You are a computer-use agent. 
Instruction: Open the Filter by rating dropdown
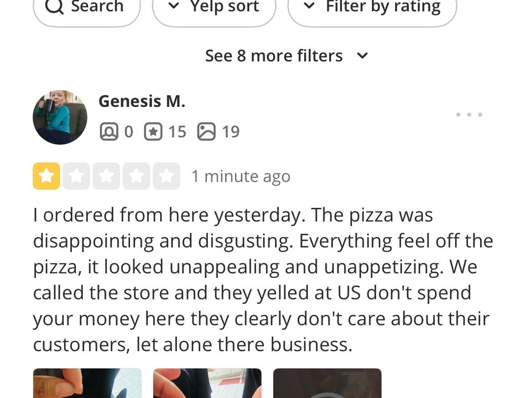point(372,7)
